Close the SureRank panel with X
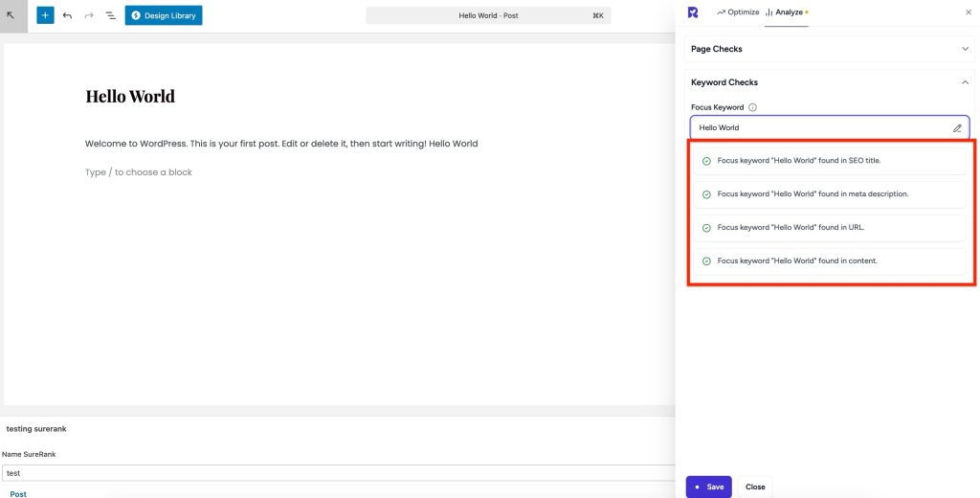This screenshot has width=980, height=498. pyautogui.click(x=968, y=12)
